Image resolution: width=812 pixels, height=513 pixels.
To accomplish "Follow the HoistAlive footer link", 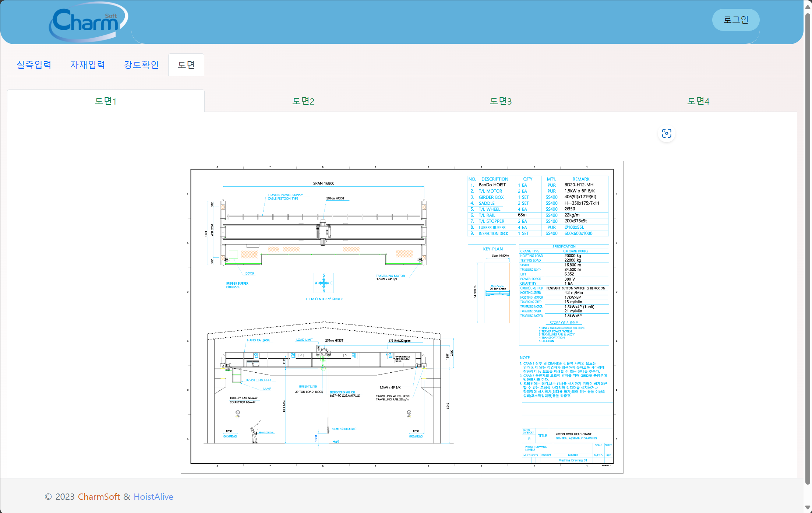I will (153, 497).
